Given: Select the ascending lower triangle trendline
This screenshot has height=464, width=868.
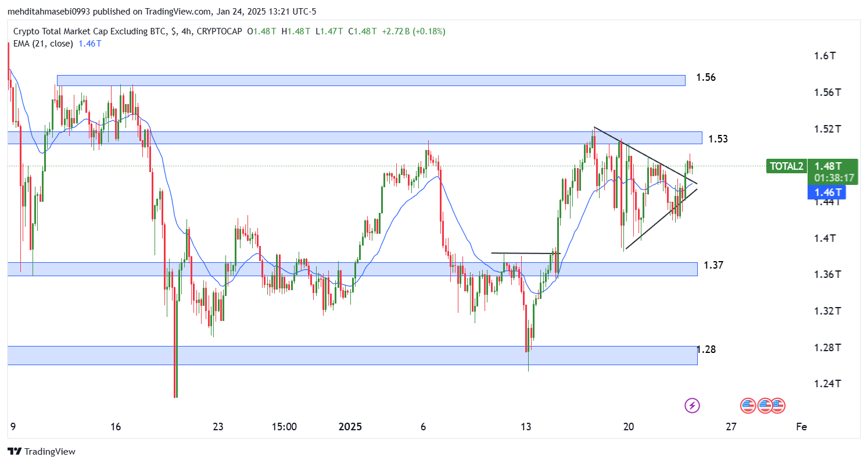Looking at the screenshot, I should 661,219.
